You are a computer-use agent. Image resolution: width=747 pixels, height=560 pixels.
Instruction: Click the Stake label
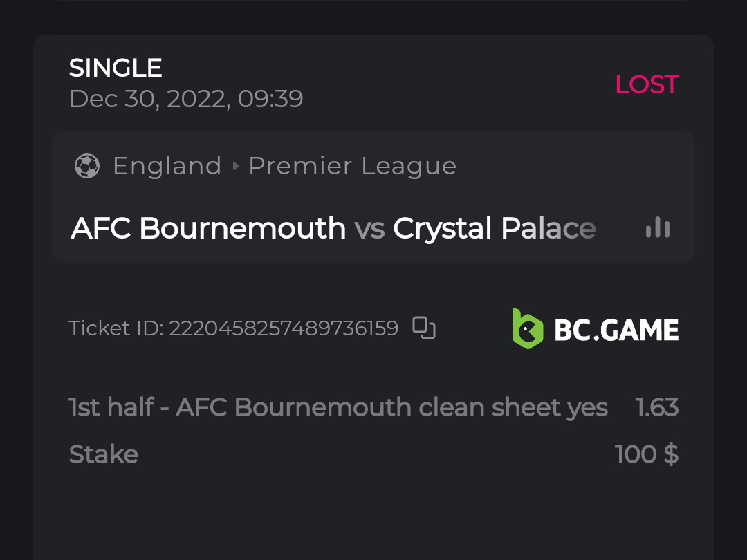click(104, 454)
